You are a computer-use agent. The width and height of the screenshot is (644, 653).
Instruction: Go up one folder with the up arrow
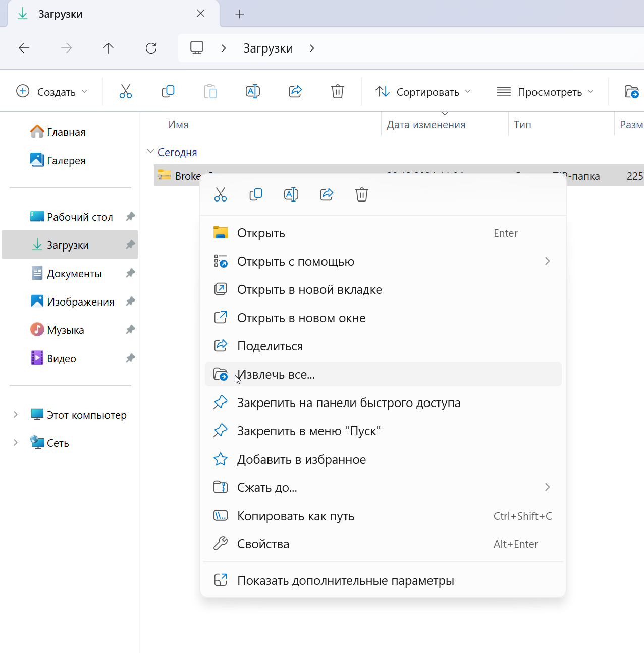pyautogui.click(x=109, y=48)
